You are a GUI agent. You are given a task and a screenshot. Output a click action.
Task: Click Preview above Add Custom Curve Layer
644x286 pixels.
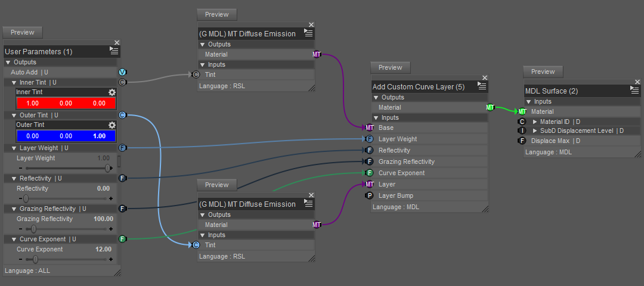tap(390, 68)
